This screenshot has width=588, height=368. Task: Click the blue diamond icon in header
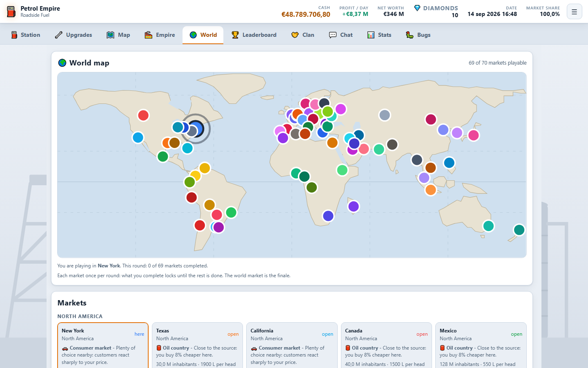(417, 8)
